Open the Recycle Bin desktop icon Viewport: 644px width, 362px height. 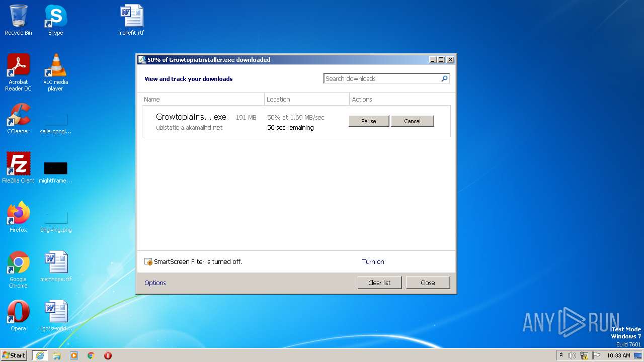pos(18,20)
